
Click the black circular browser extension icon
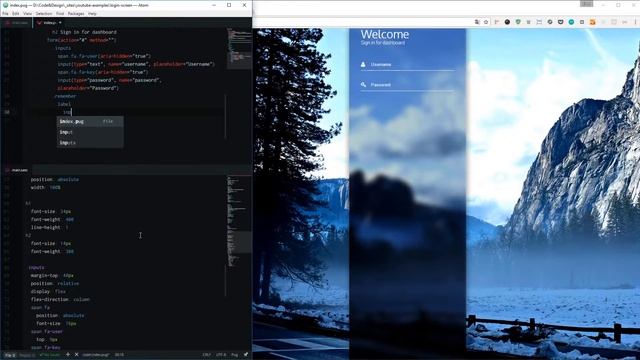point(507,22)
